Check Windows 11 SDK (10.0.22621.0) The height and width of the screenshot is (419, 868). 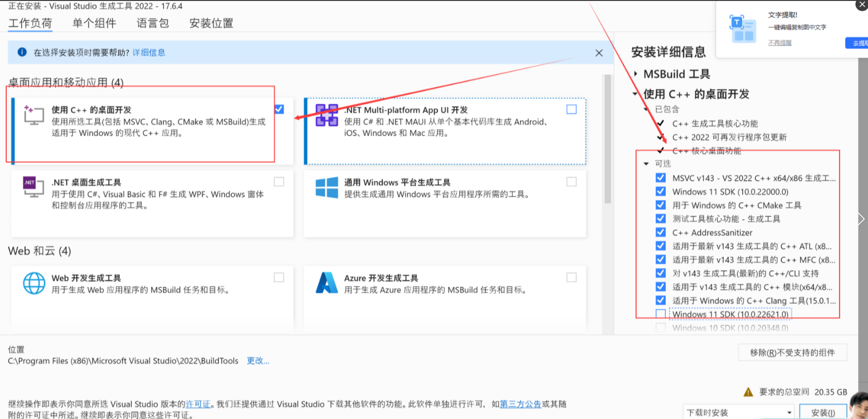pyautogui.click(x=661, y=314)
